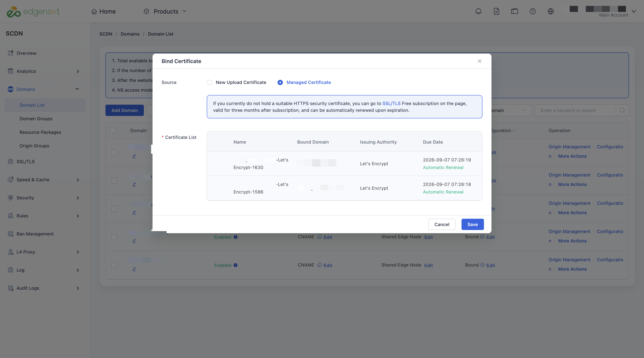The width and height of the screenshot is (644, 358).
Task: Open the Main Account dropdown arrow
Action: 634,11
